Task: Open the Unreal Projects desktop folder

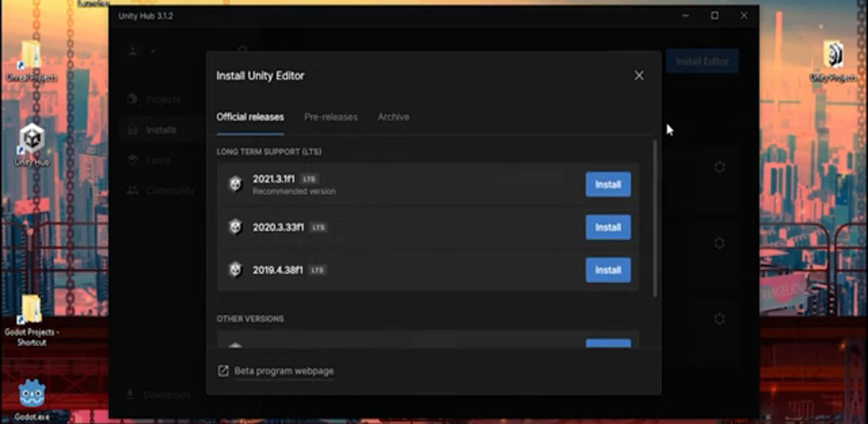Action: pos(31,61)
